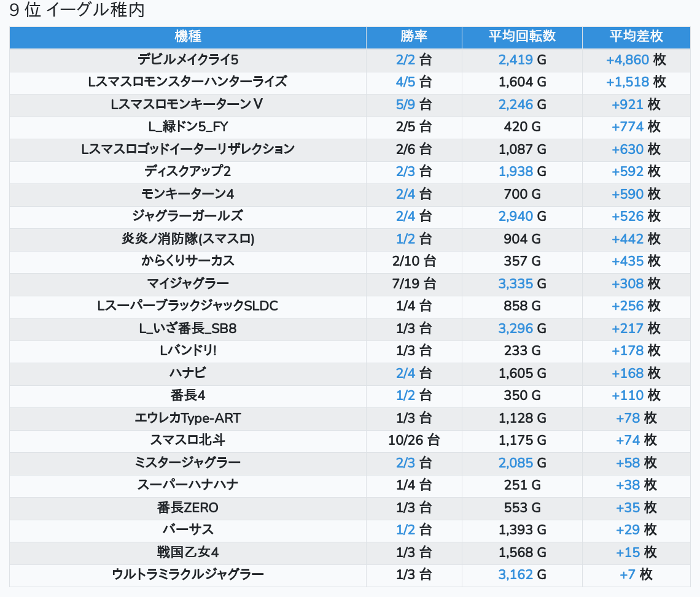Click win rate 4/5 台
This screenshot has width=700, height=597.
pos(414,82)
